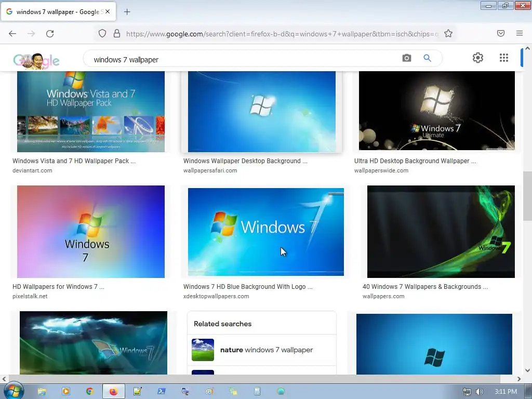Open the stormy sky Windows 7 wallpaper
This screenshot has height=399, width=532.
pos(94,343)
